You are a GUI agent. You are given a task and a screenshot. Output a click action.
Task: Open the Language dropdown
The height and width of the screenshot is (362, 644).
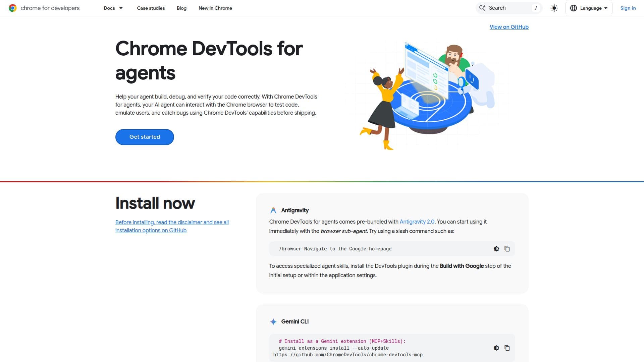(589, 8)
